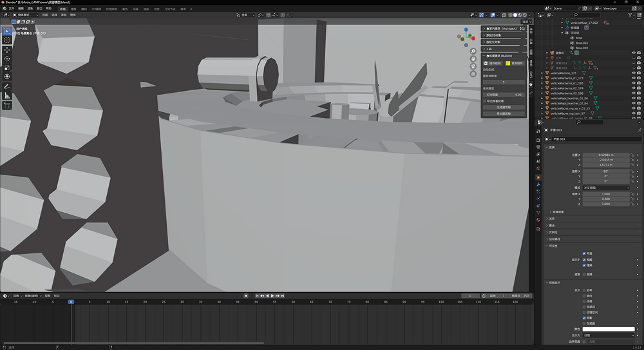Switch to the UV编辑 workspace tab

pyautogui.click(x=96, y=9)
